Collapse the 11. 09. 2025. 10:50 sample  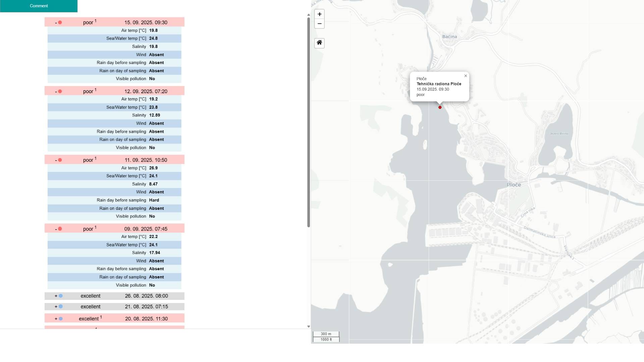(56, 160)
